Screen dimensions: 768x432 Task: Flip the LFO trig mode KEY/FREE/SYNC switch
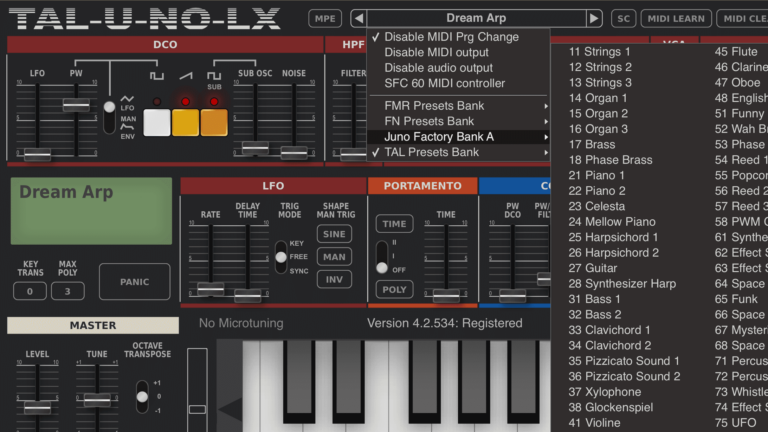281,257
